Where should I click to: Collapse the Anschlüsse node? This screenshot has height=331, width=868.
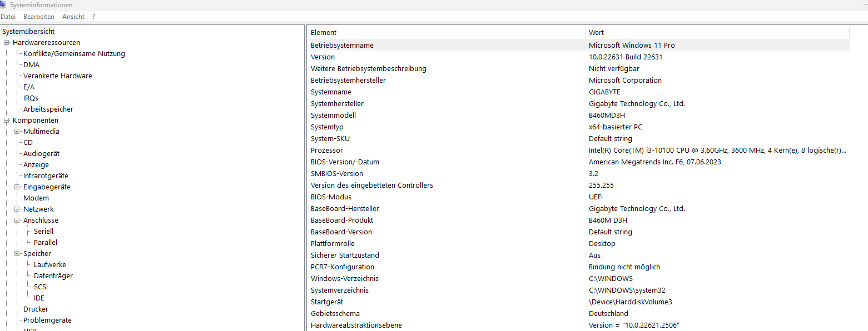[17, 220]
